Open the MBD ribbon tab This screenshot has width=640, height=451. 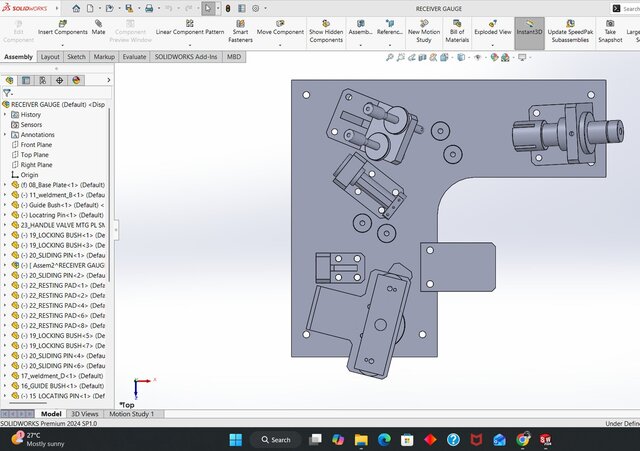coord(234,57)
